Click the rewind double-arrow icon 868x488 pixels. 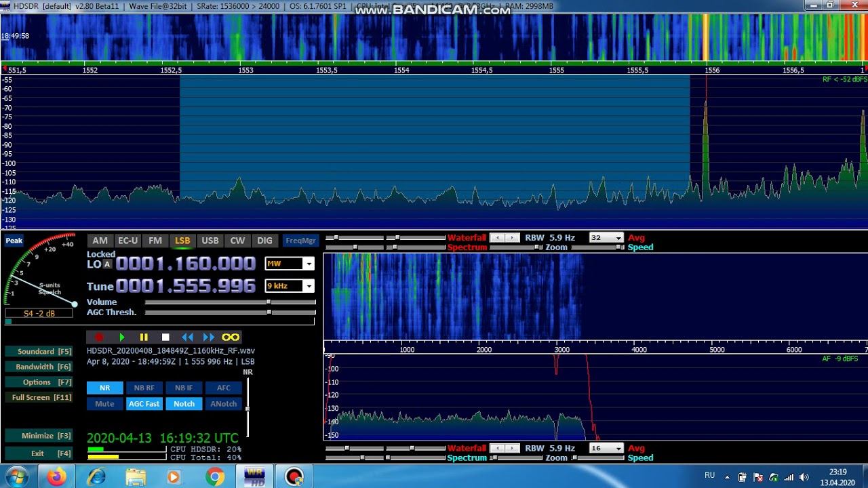tap(187, 337)
